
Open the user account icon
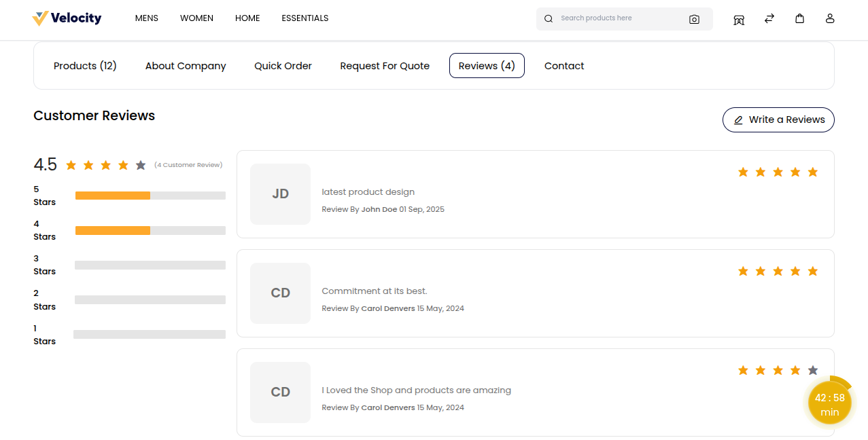(830, 18)
